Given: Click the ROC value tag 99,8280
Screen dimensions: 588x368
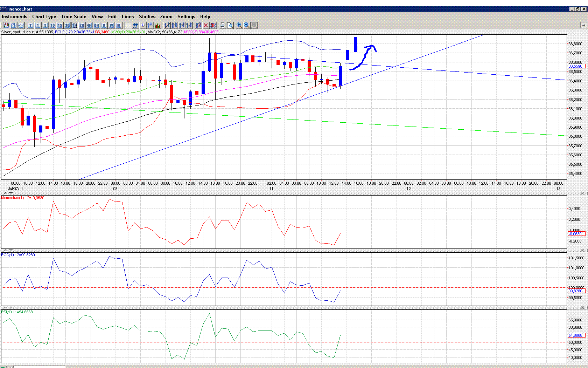Looking at the screenshot, I should (x=576, y=291).
